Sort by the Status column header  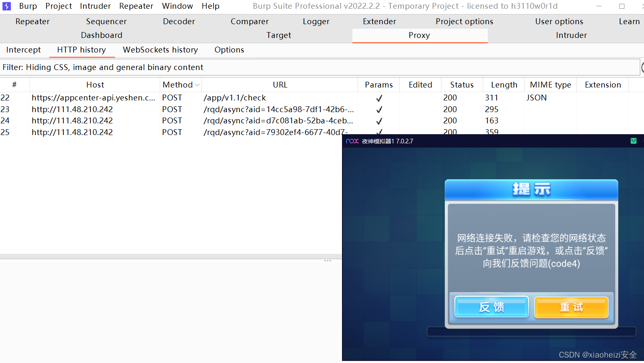point(462,85)
